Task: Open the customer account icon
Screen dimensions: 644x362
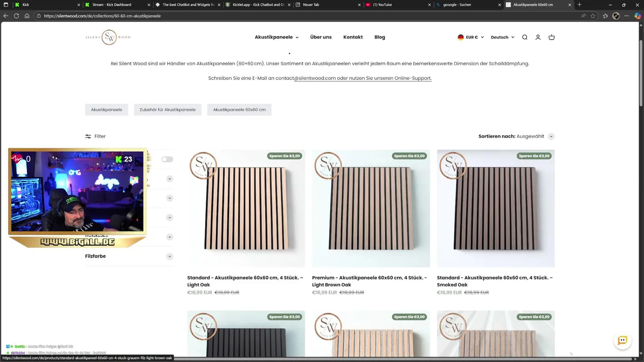Action: [x=538, y=37]
